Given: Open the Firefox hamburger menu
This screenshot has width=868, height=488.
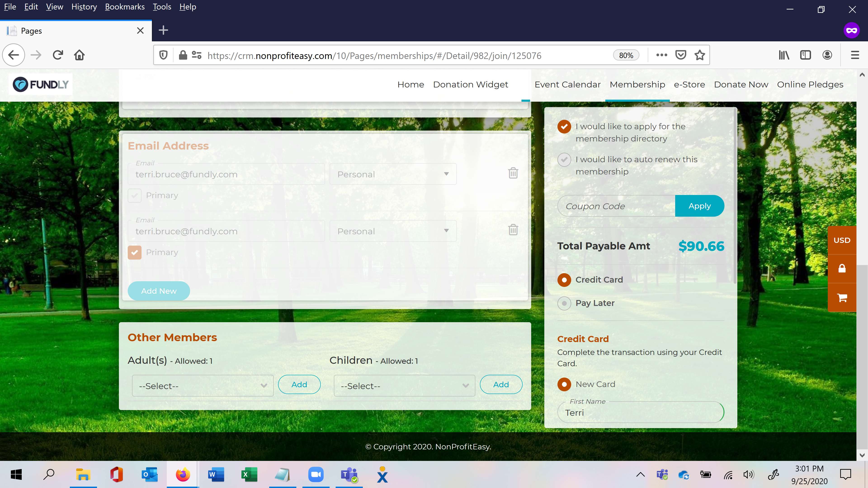Looking at the screenshot, I should coord(855,55).
